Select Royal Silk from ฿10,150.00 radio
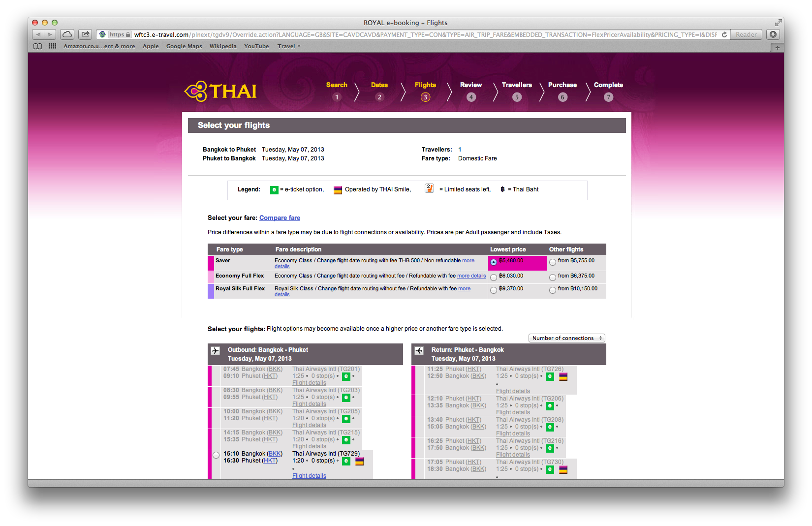The image size is (812, 526). click(x=553, y=290)
